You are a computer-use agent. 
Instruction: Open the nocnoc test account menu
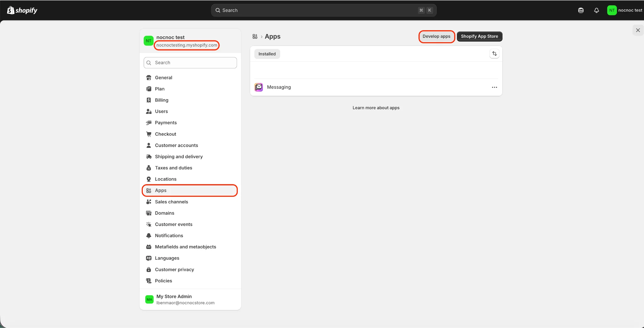tap(625, 10)
